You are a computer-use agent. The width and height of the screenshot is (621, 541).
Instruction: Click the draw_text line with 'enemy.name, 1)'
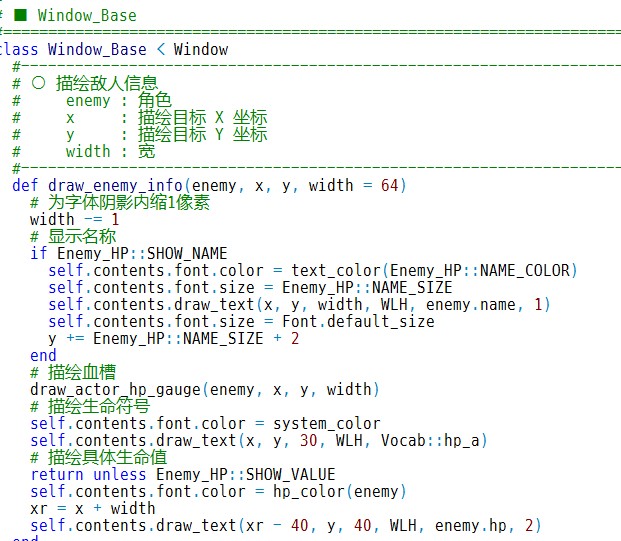tap(299, 305)
